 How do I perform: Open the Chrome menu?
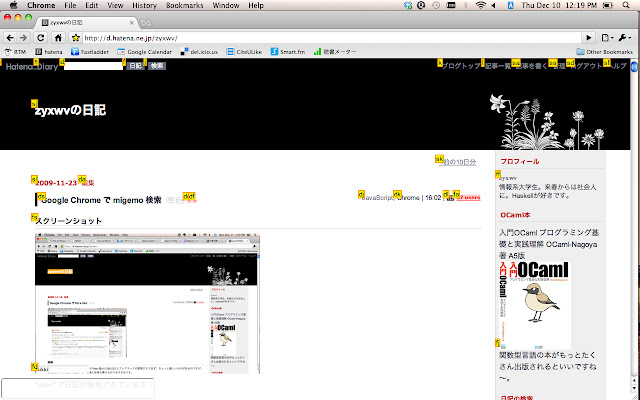pos(41,5)
